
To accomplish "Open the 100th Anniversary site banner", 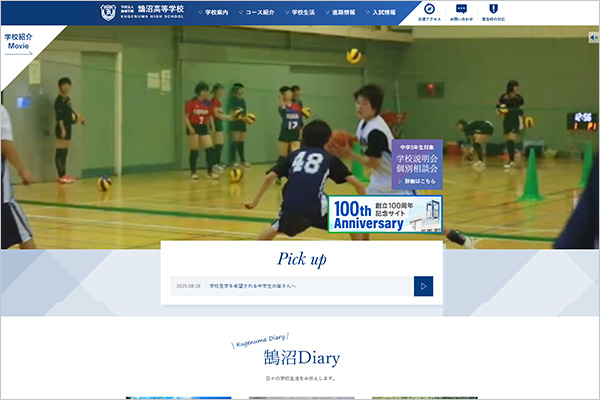I will (386, 215).
